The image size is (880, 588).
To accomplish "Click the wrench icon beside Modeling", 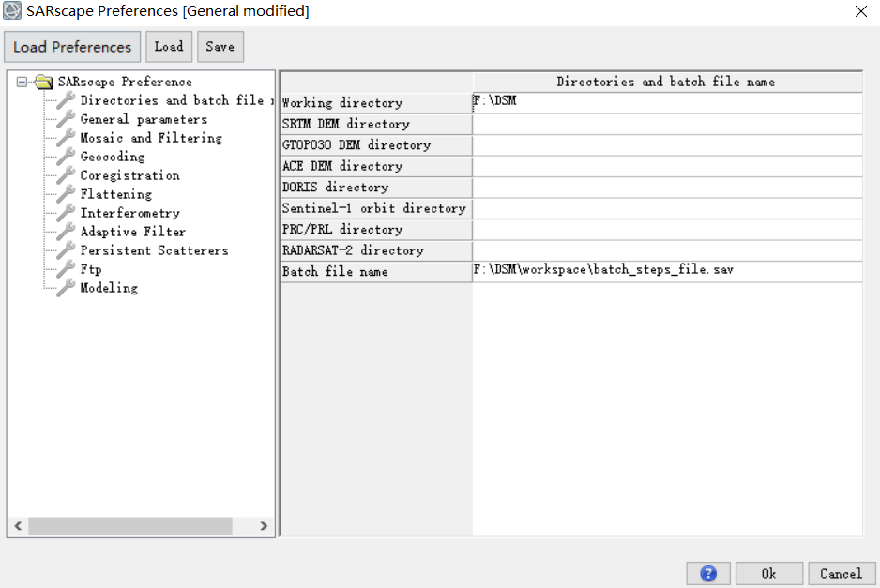I will point(66,287).
